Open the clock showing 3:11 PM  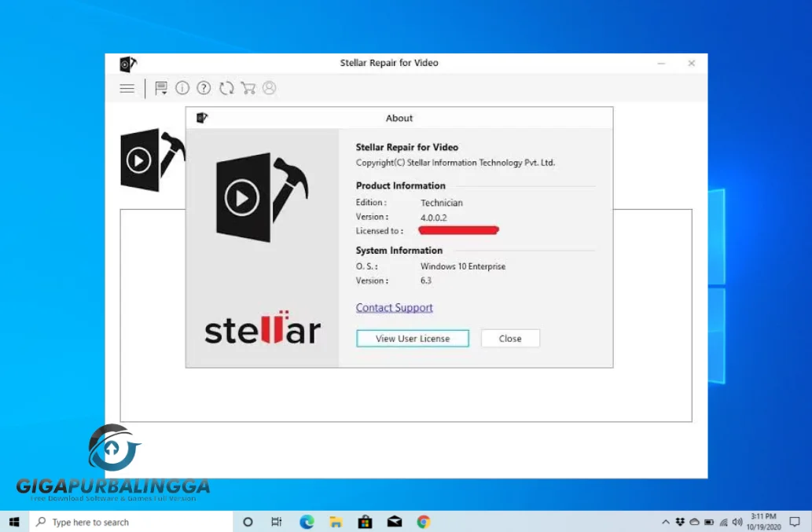pos(764,522)
